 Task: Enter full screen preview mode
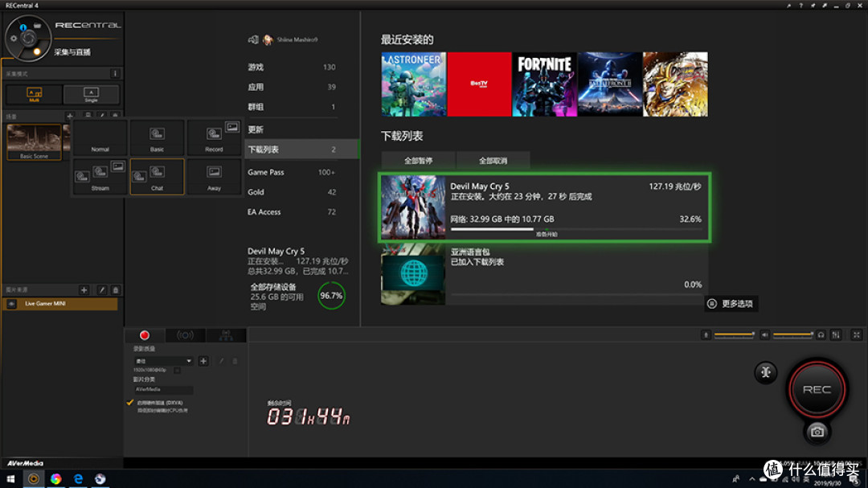857,334
